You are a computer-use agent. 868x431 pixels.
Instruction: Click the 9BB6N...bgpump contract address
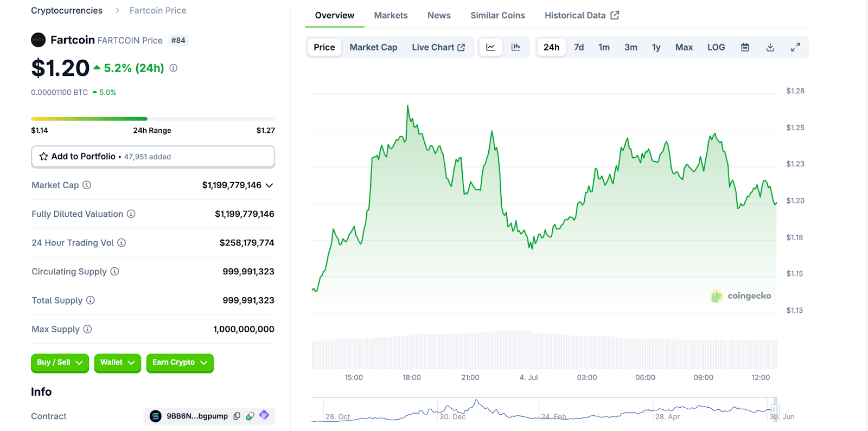(197, 416)
